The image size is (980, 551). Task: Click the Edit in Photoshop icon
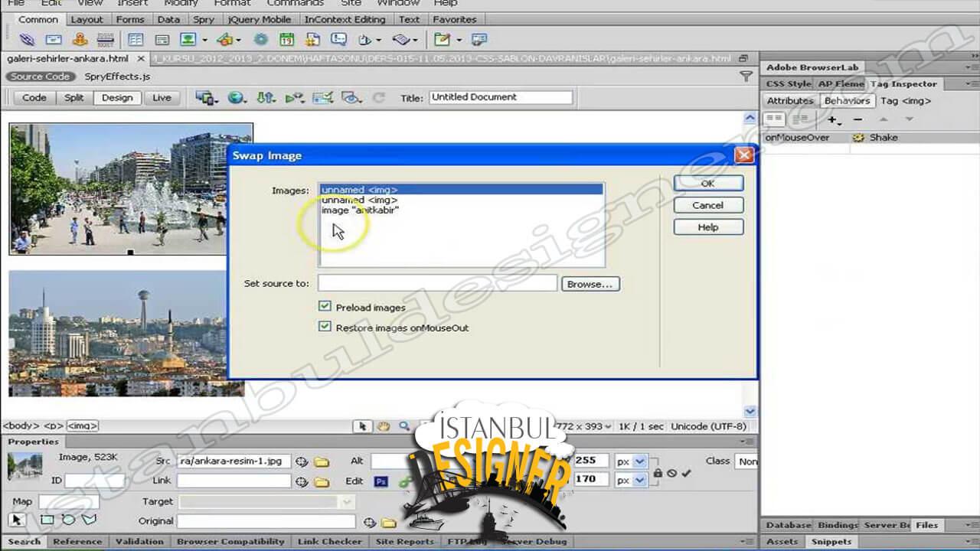click(x=381, y=481)
